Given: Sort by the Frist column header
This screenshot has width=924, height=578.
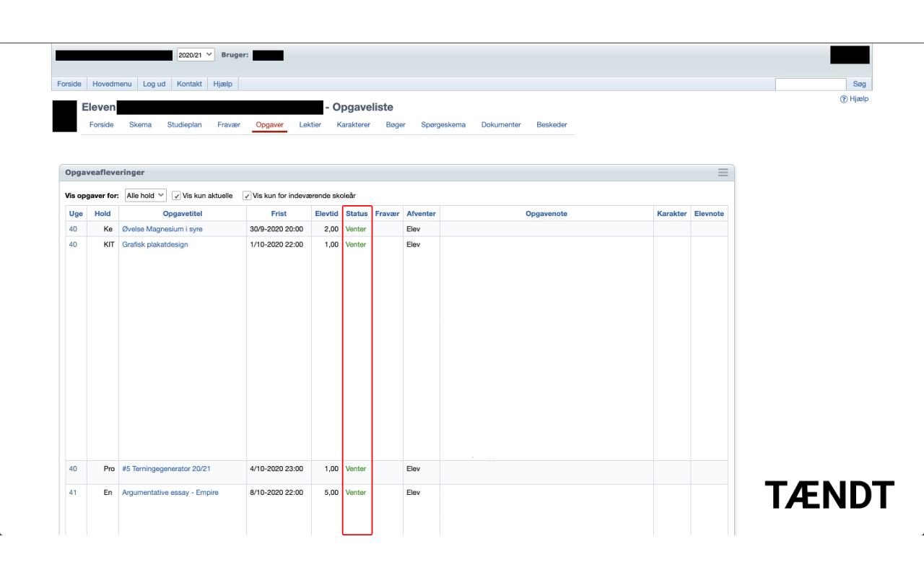Looking at the screenshot, I should (x=279, y=213).
